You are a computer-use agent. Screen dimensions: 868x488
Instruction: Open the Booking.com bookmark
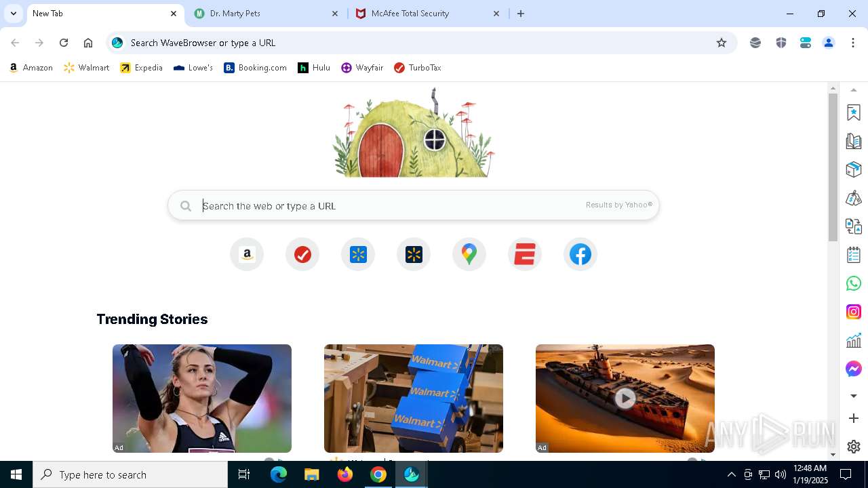(x=256, y=68)
